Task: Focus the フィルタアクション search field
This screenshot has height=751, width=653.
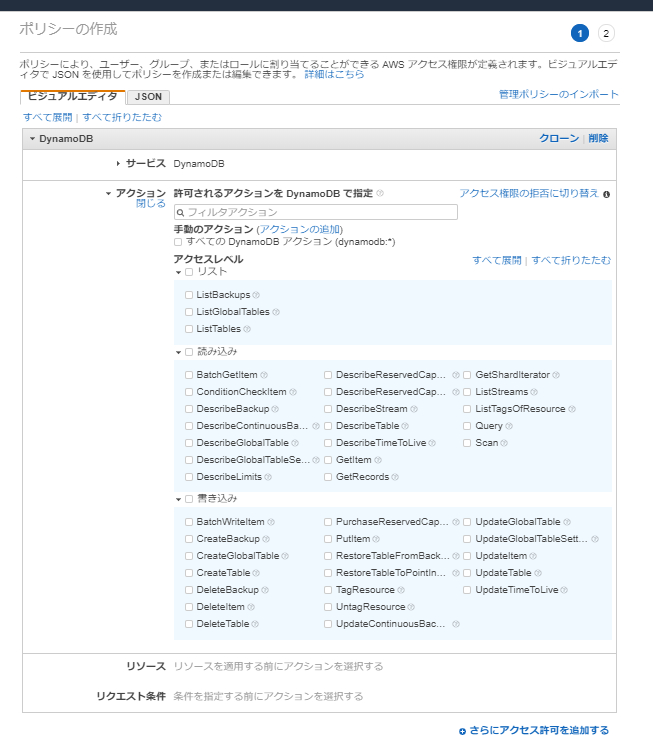Action: point(316,212)
